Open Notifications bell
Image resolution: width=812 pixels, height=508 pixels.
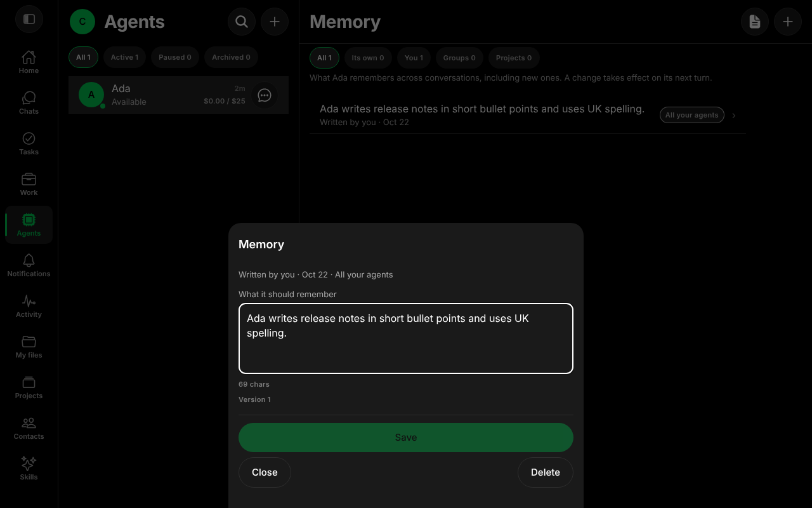pos(29,265)
